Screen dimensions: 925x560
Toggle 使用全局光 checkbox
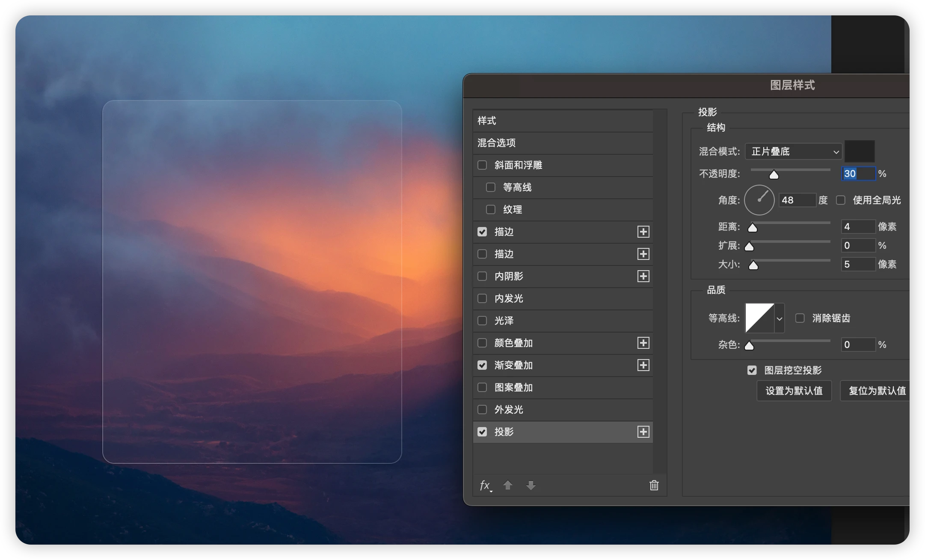click(841, 200)
